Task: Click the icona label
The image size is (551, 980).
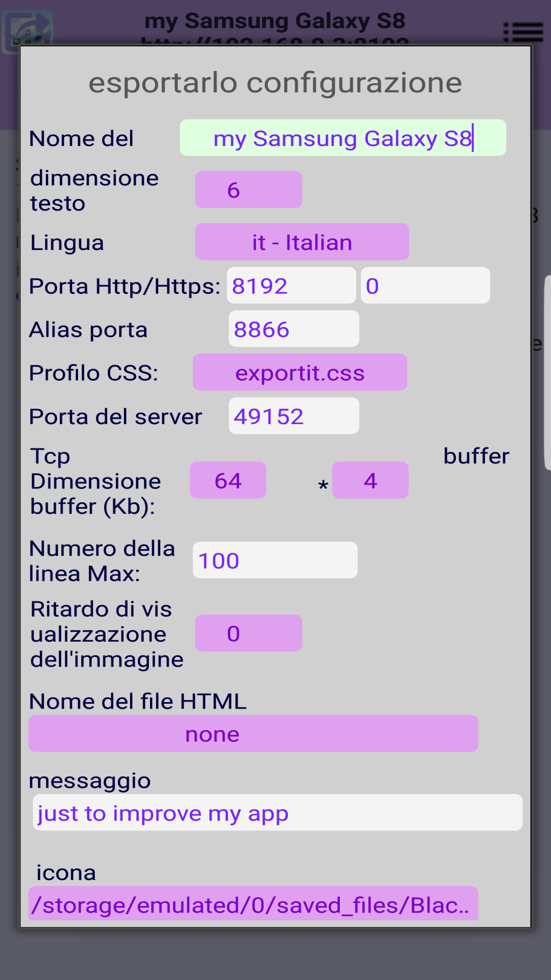Action: point(66,873)
